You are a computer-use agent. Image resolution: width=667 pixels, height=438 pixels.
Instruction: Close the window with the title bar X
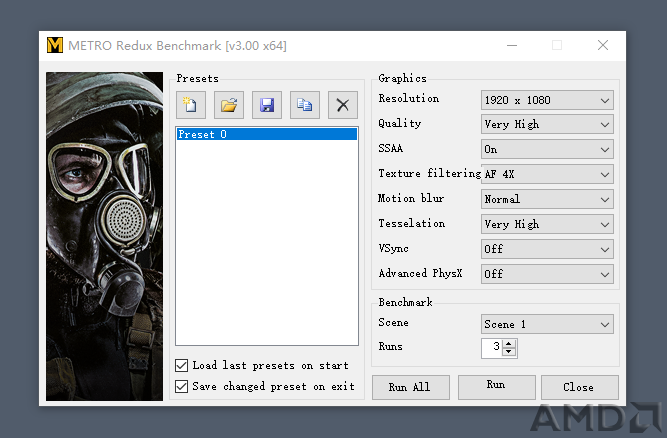click(603, 45)
